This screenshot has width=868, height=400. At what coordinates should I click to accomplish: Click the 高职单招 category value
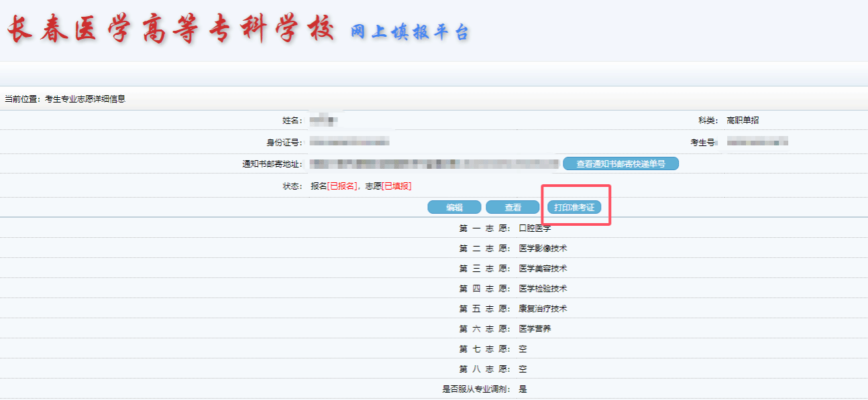[x=743, y=121]
